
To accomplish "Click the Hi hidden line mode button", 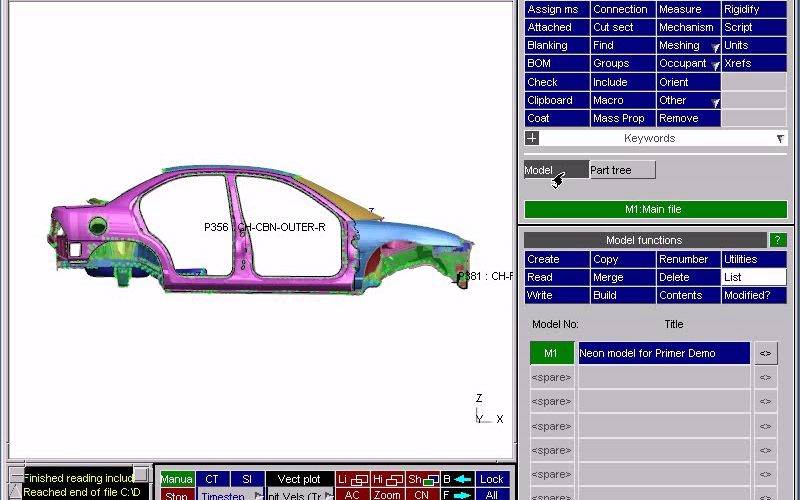I will (x=387, y=479).
